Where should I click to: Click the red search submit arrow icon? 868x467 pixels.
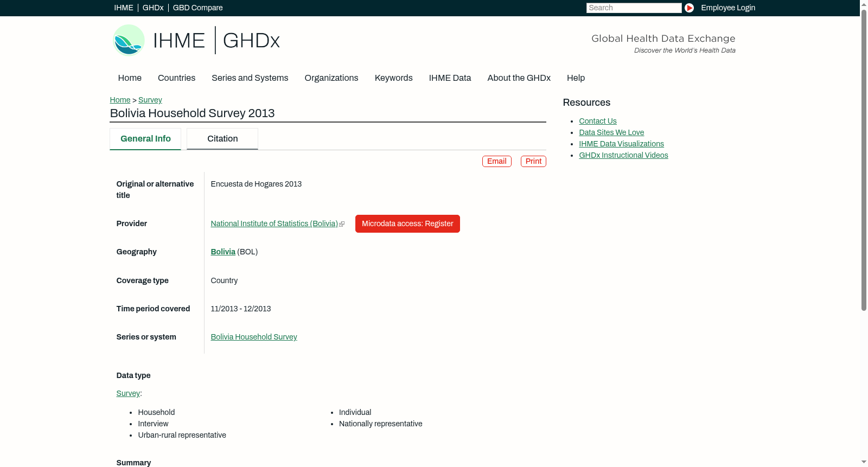coord(689,8)
